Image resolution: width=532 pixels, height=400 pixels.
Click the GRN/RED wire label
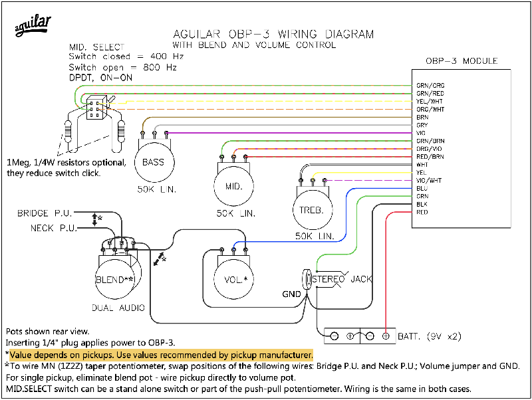430,93
